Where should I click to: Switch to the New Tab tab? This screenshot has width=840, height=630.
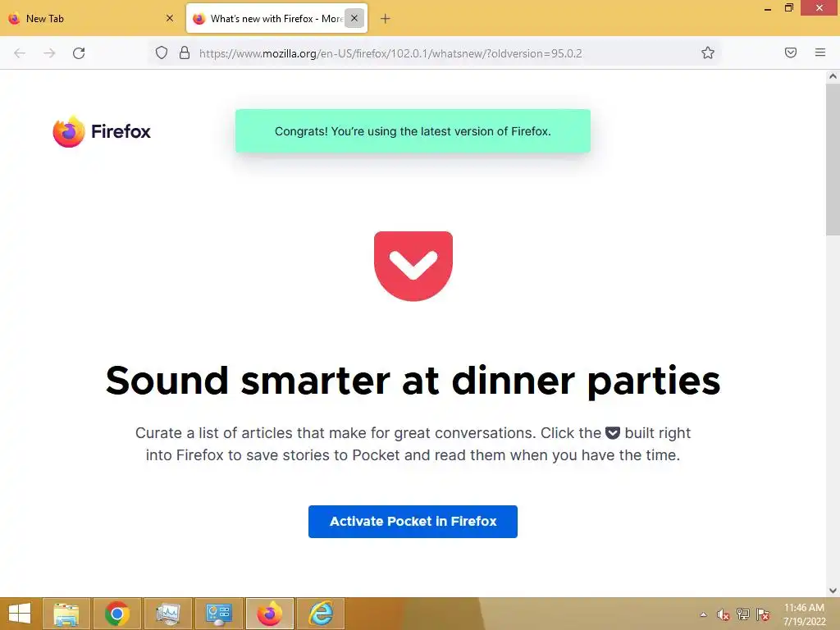pos(91,18)
